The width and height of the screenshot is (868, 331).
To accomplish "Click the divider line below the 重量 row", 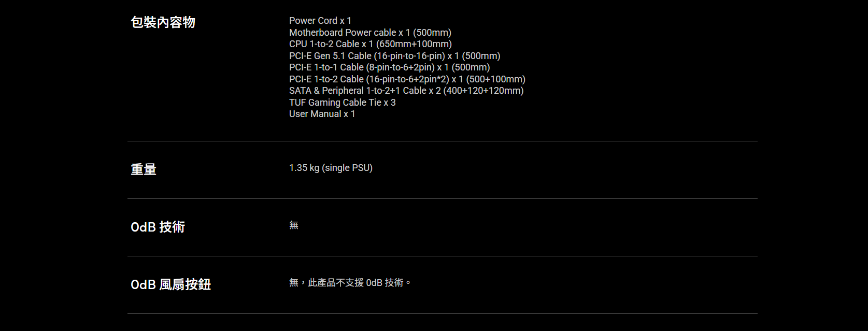I will point(442,198).
